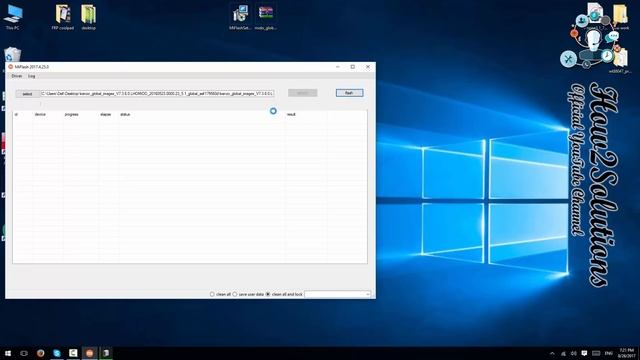The image size is (640, 360).
Task: Click the 'result' column header
Action: tap(291, 114)
